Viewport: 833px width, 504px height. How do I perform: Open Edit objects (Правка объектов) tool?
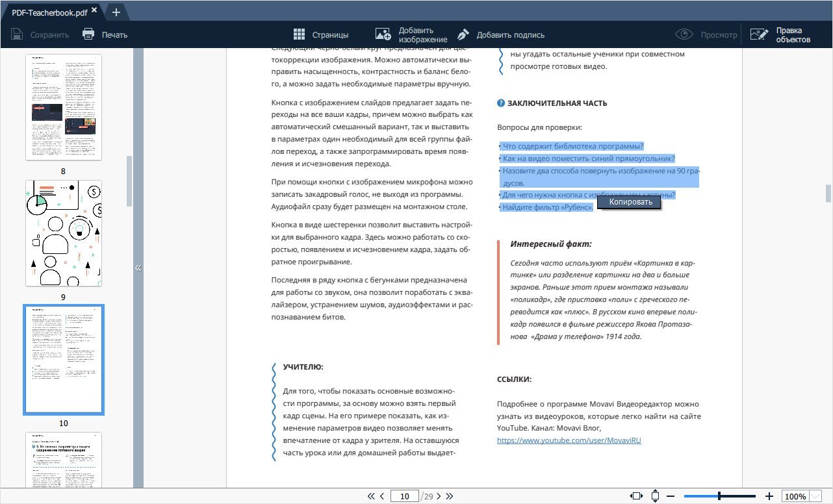[x=758, y=34]
